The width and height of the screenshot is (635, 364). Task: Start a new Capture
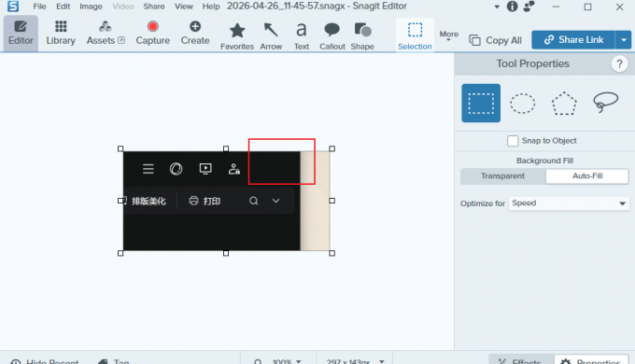[152, 34]
